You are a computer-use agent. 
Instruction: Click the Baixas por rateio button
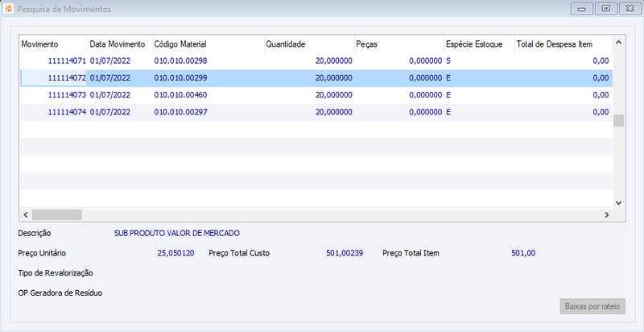[592, 306]
